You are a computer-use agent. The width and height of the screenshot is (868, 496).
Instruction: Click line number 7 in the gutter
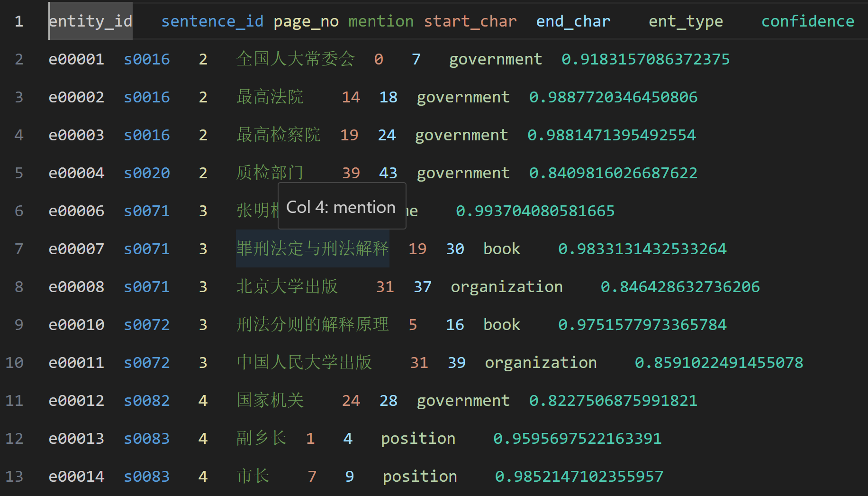click(19, 248)
